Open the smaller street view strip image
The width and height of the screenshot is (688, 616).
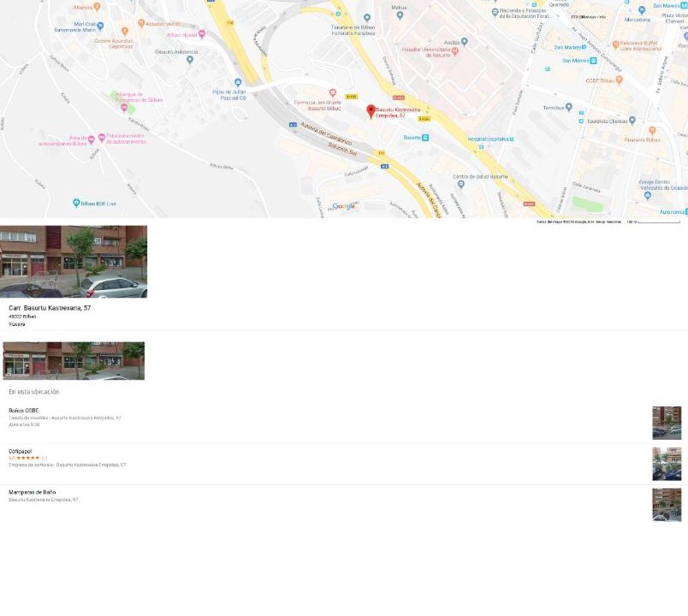pos(74,361)
